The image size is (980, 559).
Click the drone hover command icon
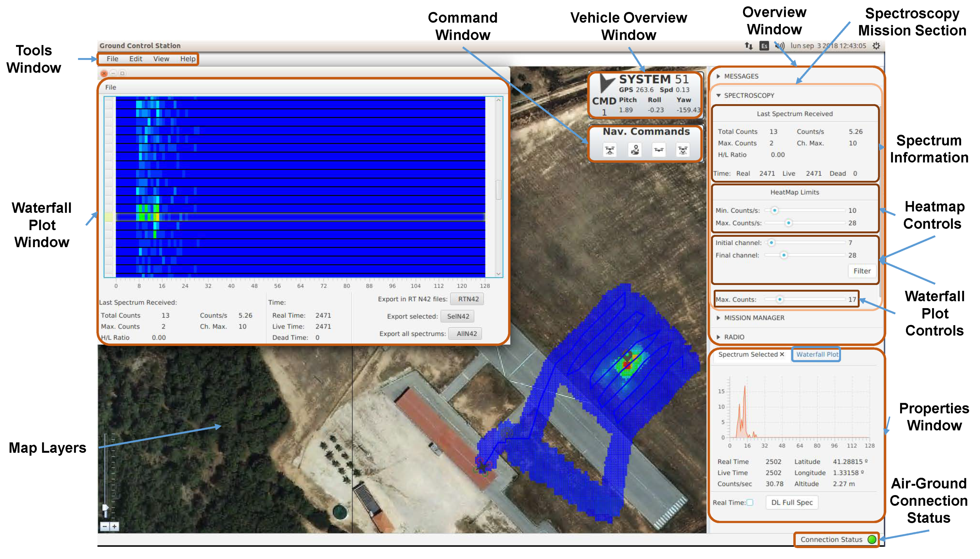pyautogui.click(x=659, y=150)
